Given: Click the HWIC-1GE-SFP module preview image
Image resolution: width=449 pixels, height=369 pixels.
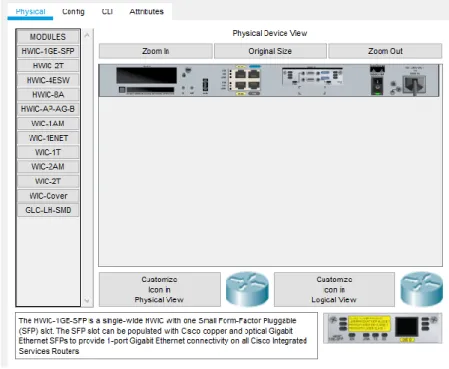Looking at the screenshot, I should [x=383, y=328].
